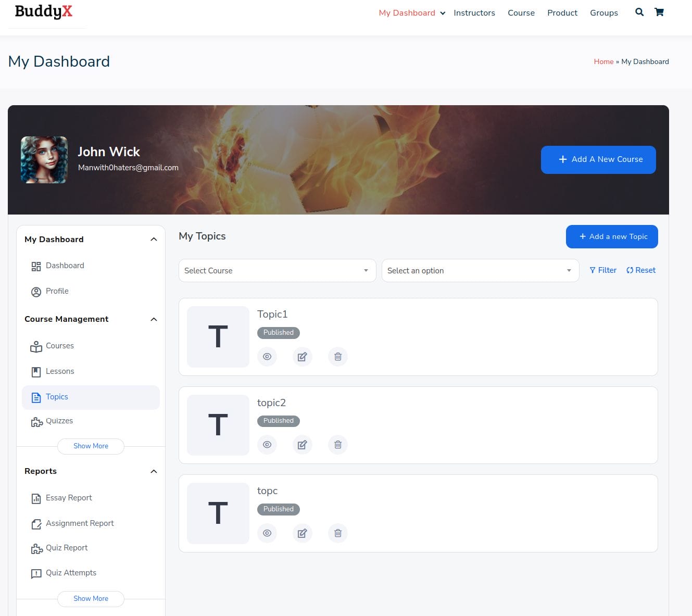View Topic1 using the eye icon
Screen dimensions: 692x616
tap(267, 357)
